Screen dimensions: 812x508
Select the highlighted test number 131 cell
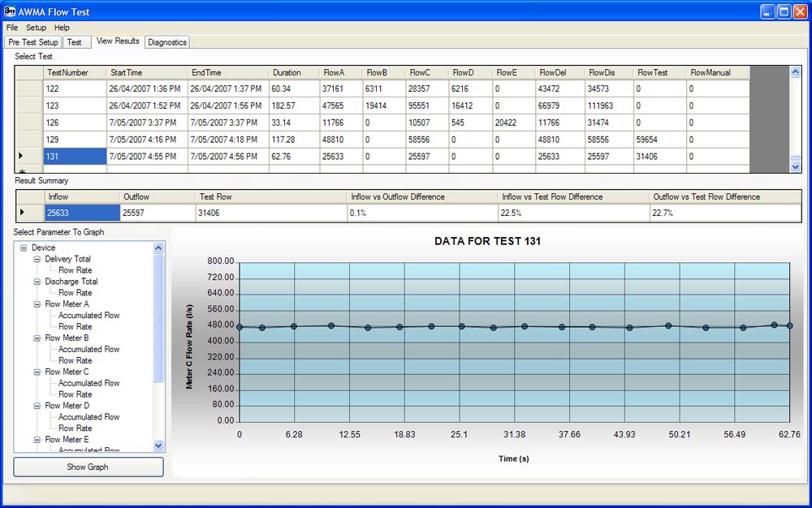(x=75, y=157)
